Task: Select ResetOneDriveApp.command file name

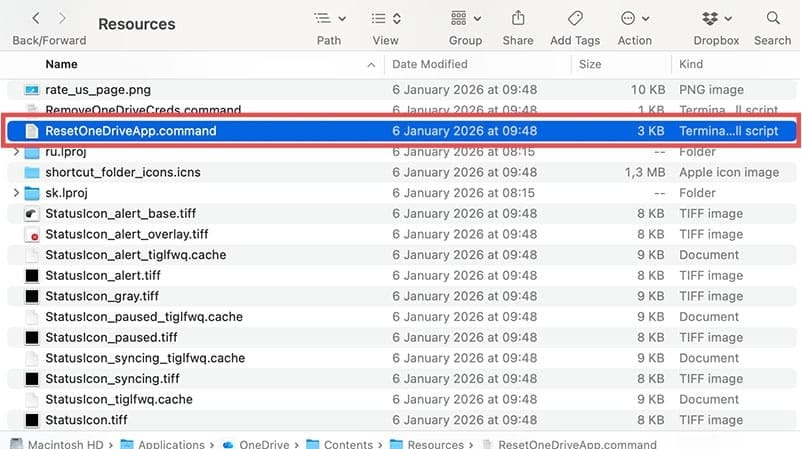Action: pyautogui.click(x=130, y=131)
